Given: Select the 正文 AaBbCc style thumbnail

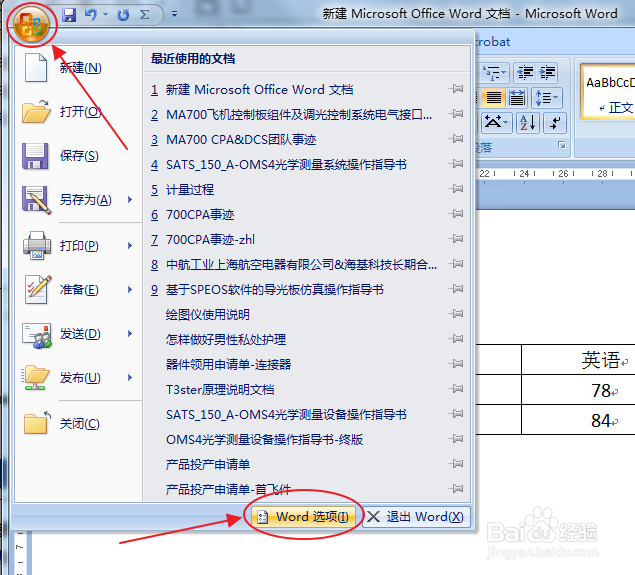Looking at the screenshot, I should pyautogui.click(x=609, y=92).
